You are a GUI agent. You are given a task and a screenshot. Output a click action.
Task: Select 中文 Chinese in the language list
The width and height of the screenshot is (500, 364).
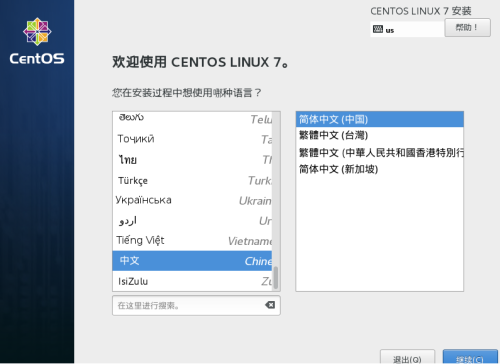[192, 261]
